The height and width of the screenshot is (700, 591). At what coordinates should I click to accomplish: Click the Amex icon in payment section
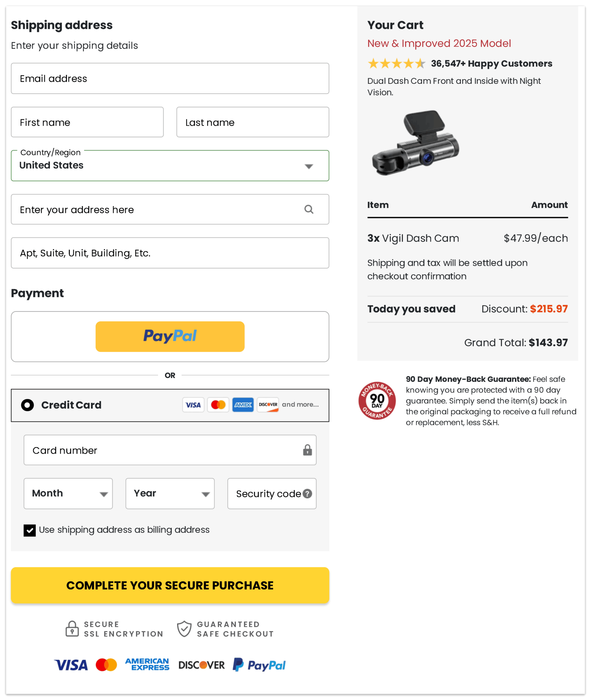pos(243,405)
